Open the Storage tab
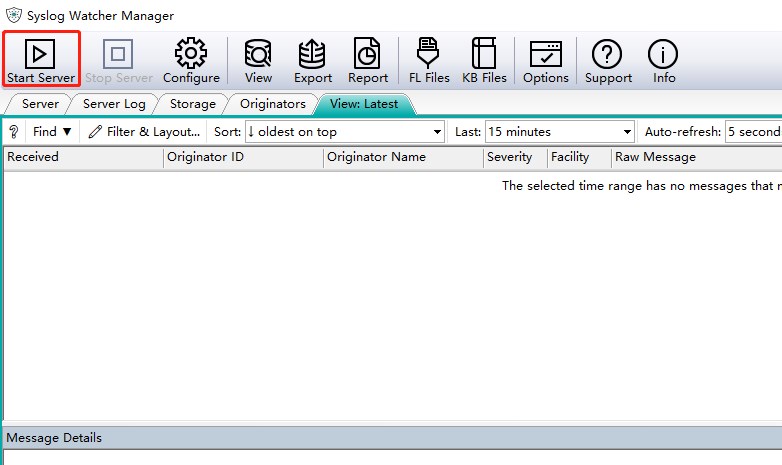Viewport: 782px width, 465px height. (x=193, y=104)
